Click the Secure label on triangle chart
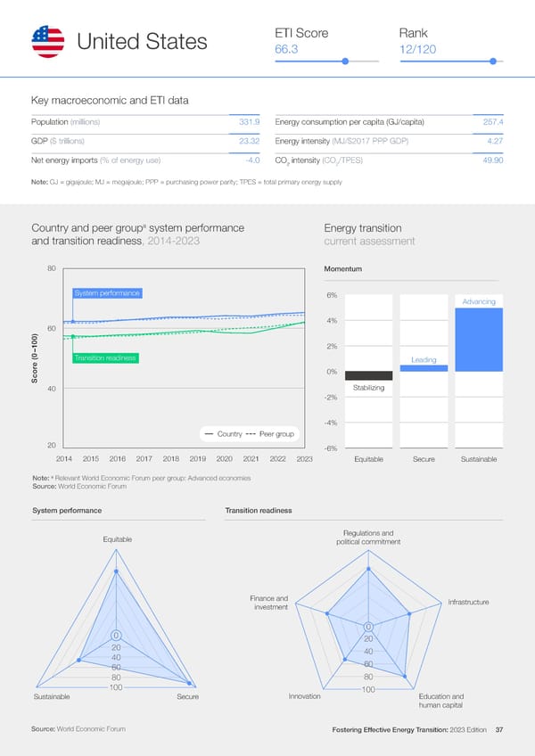 (187, 696)
